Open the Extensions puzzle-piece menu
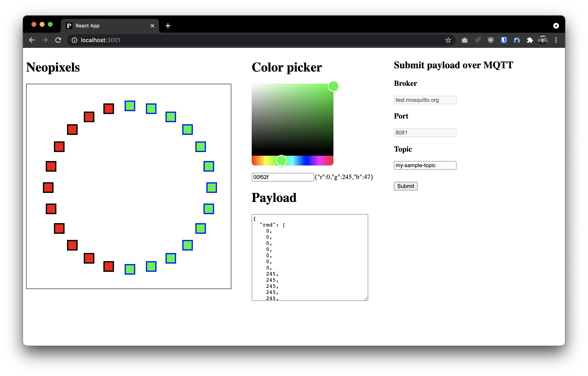The image size is (588, 376). click(x=530, y=40)
